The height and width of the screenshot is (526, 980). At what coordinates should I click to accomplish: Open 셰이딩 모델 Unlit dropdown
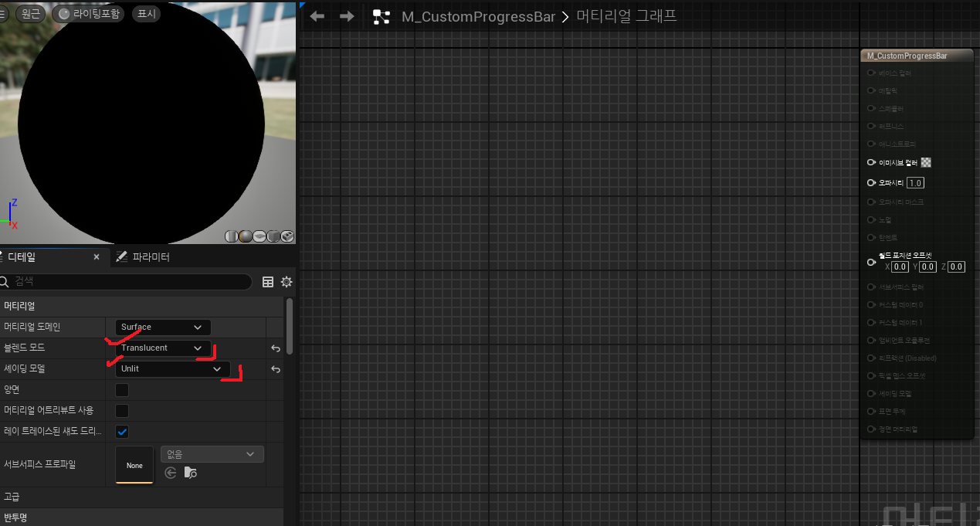pos(172,369)
